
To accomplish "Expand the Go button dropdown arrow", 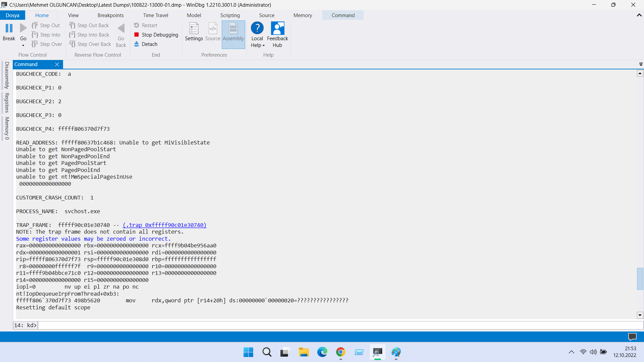I will tap(23, 46).
